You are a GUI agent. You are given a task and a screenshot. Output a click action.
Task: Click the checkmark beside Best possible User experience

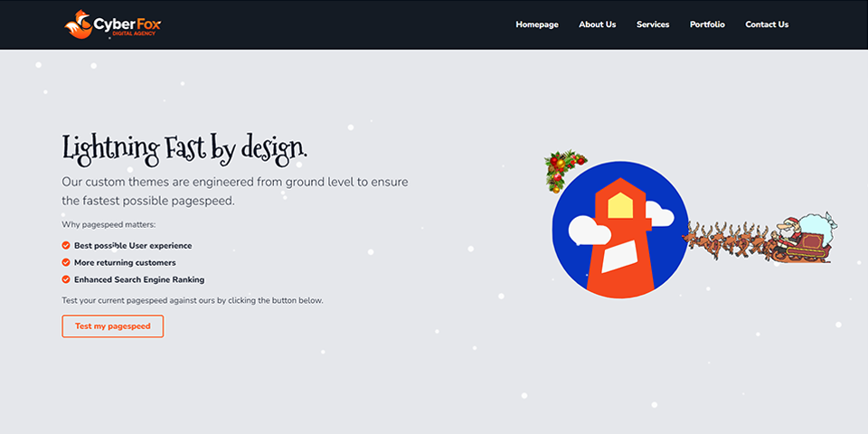(66, 245)
